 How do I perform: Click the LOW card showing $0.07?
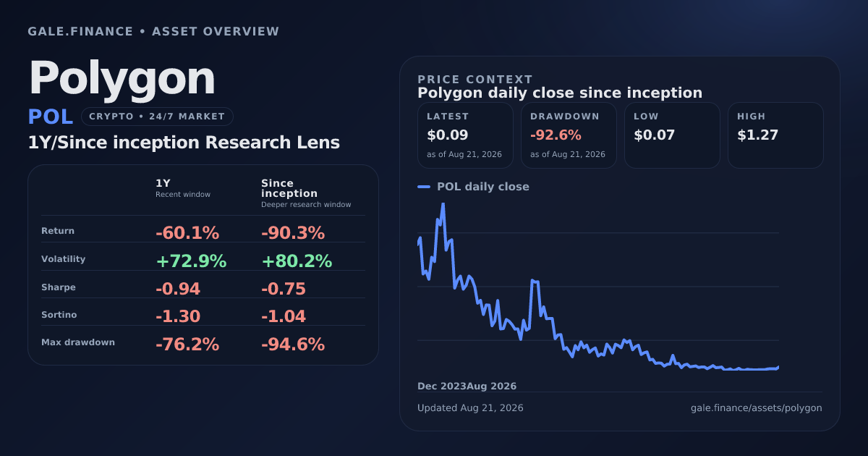click(672, 135)
